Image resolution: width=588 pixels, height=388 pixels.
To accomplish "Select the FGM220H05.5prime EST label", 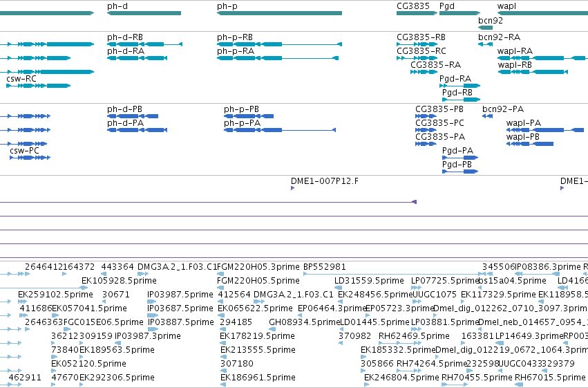I will (x=258, y=281).
